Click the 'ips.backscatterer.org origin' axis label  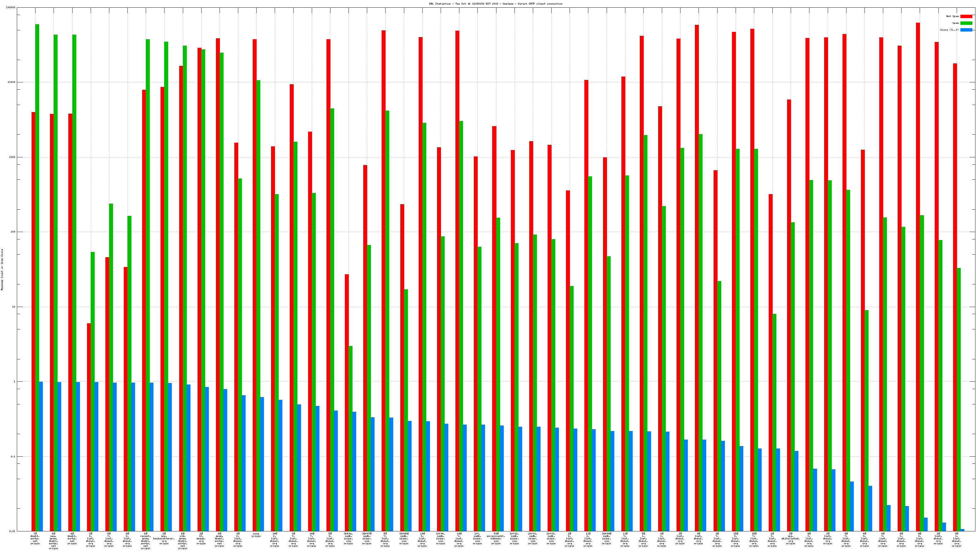pos(164,538)
